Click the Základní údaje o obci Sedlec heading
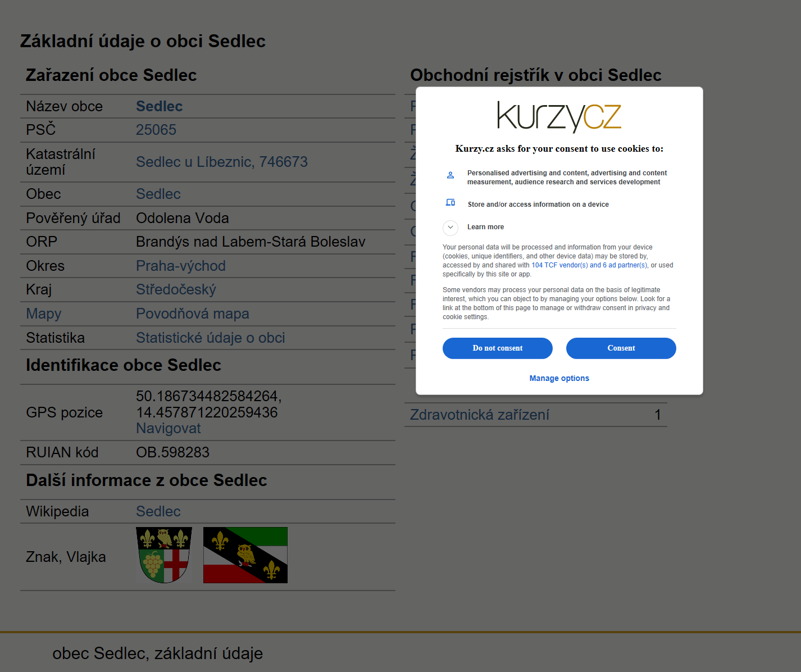801x672 pixels. 143,41
